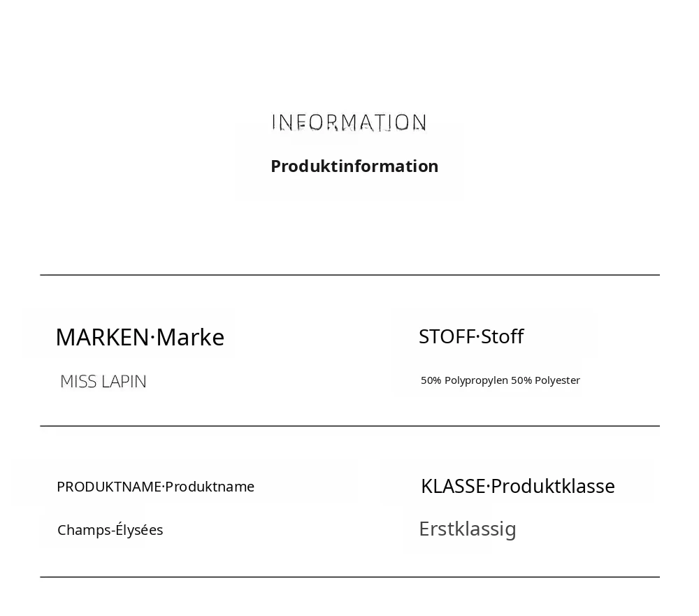Click the word Élysées in product name

coord(139,530)
